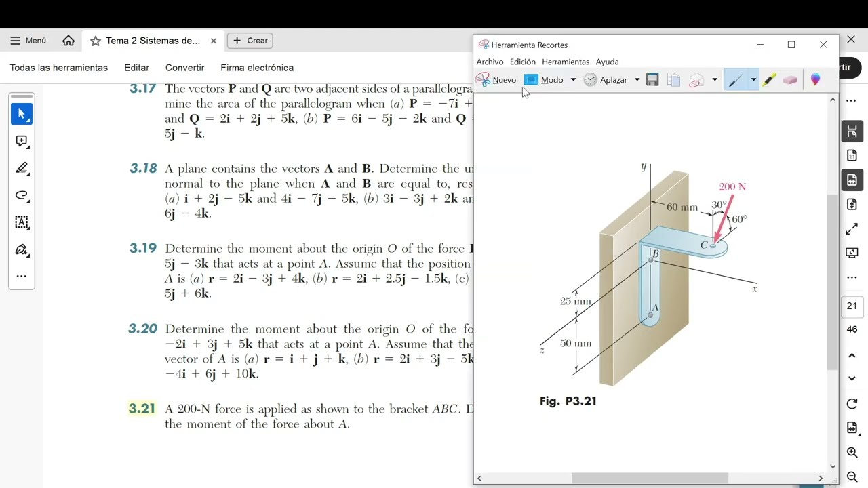Click the Snipping Tool scroll down arrow
This screenshot has height=488, width=868.
(833, 466)
